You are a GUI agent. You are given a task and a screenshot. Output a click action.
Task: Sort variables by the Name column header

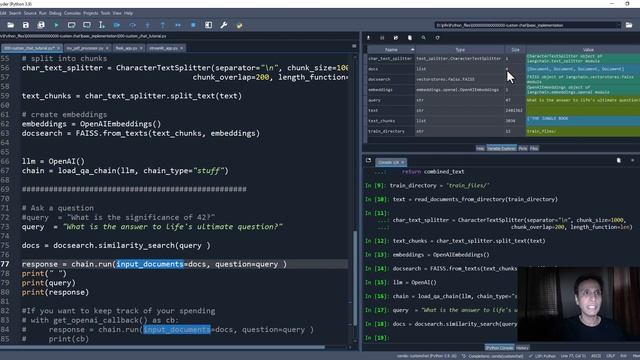click(391, 50)
